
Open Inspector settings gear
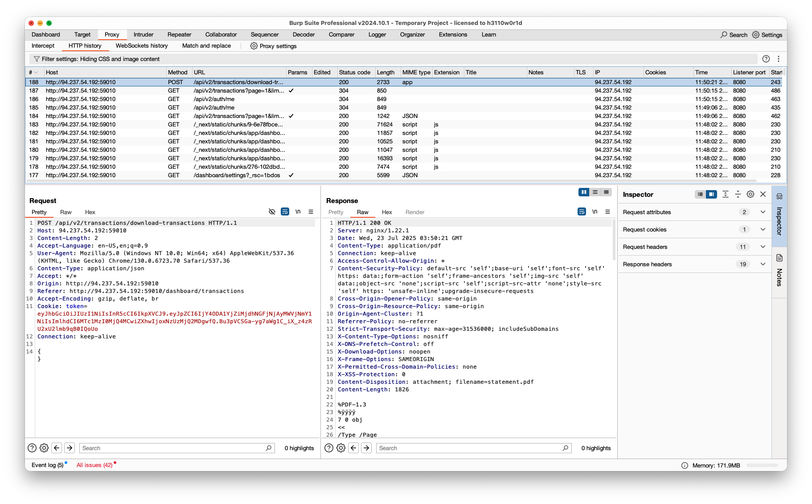[x=750, y=194]
